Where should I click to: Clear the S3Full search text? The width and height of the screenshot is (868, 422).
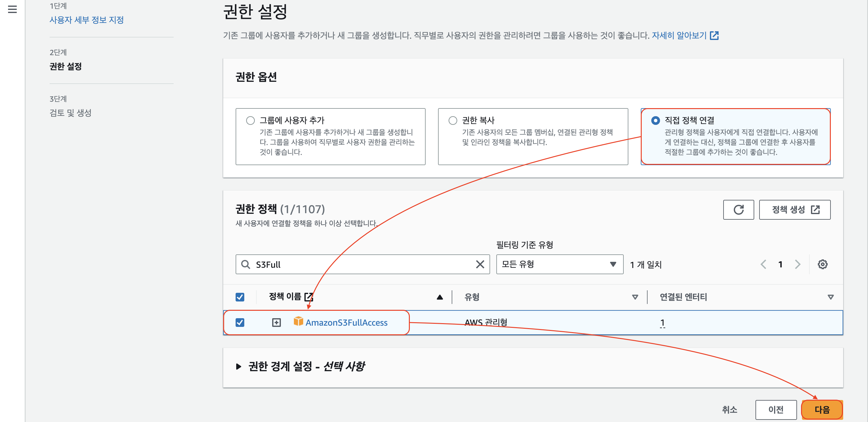click(x=480, y=264)
